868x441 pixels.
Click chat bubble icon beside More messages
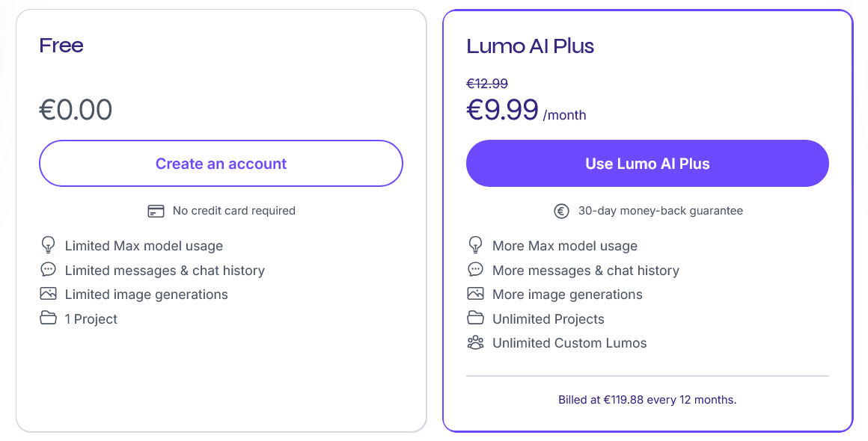click(x=475, y=270)
